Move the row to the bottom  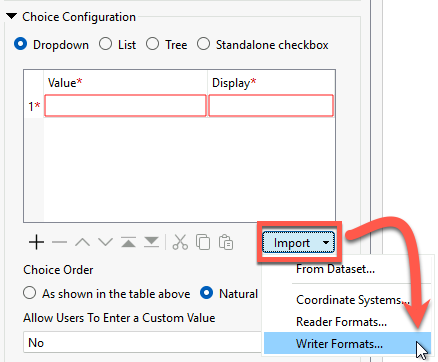point(151,242)
